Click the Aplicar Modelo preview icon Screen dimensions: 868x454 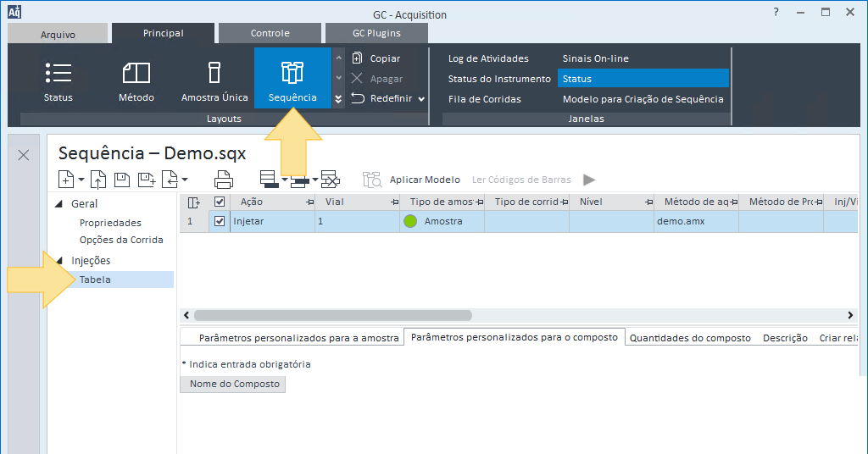pyautogui.click(x=372, y=180)
